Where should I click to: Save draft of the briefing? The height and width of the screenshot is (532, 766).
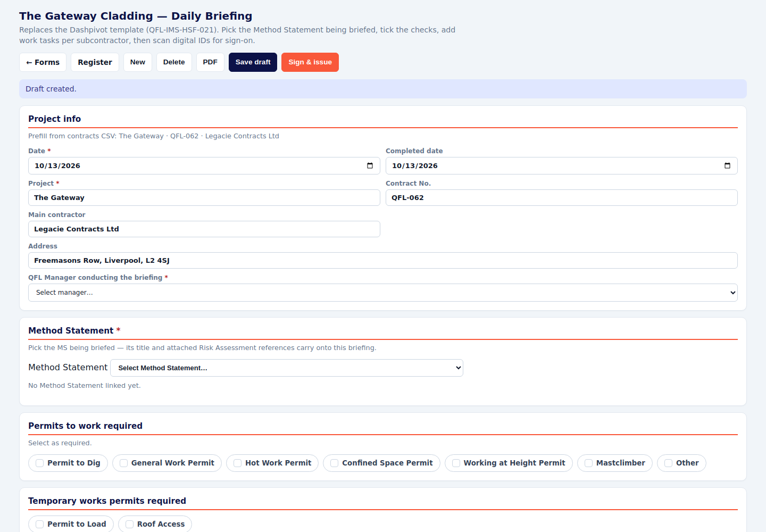click(x=253, y=62)
